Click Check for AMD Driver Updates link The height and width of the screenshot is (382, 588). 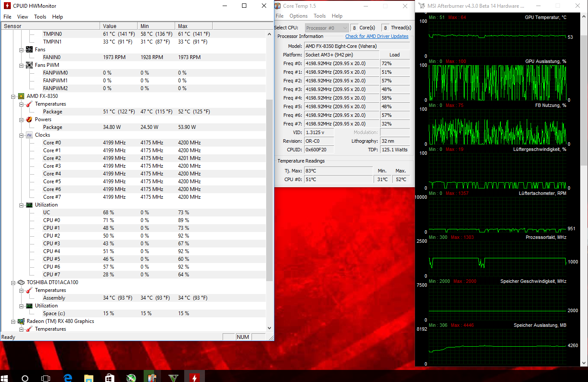(377, 36)
